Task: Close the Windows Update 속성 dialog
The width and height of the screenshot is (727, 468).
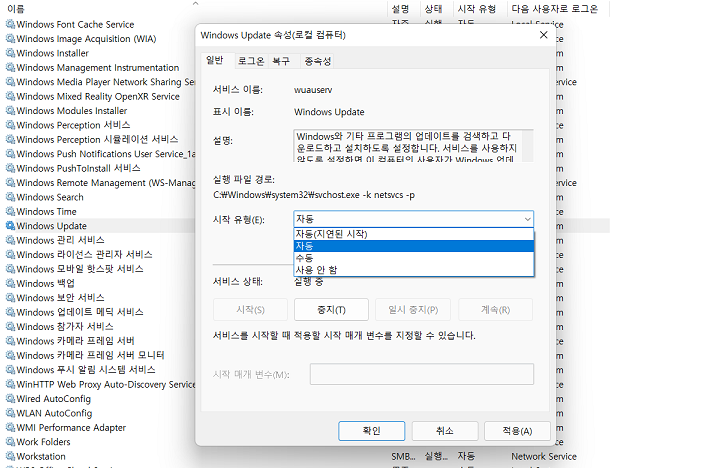Action: 543,35
